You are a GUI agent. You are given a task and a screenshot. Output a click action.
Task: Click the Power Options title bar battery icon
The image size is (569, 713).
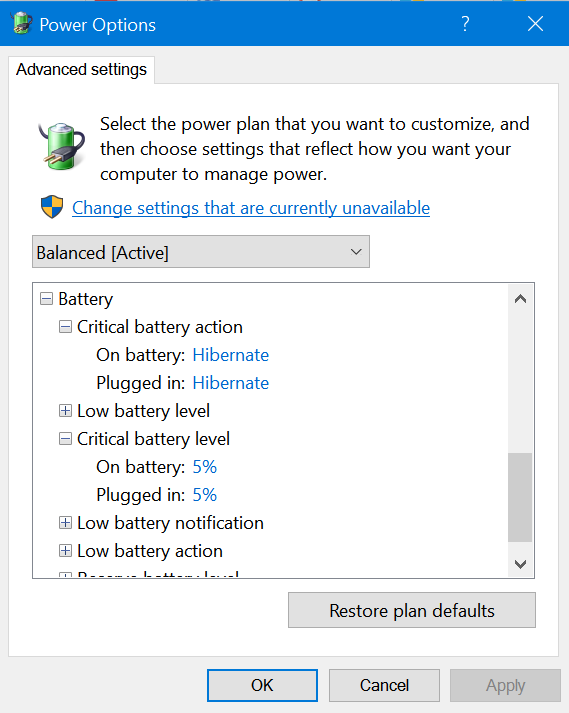[21, 23]
